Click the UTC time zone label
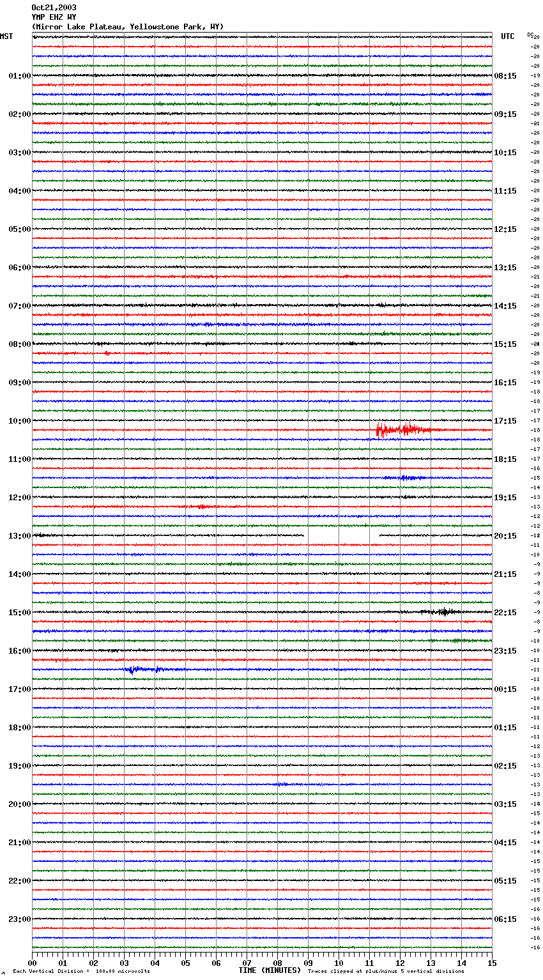Image resolution: width=543 pixels, height=980 pixels. pyautogui.click(x=508, y=36)
